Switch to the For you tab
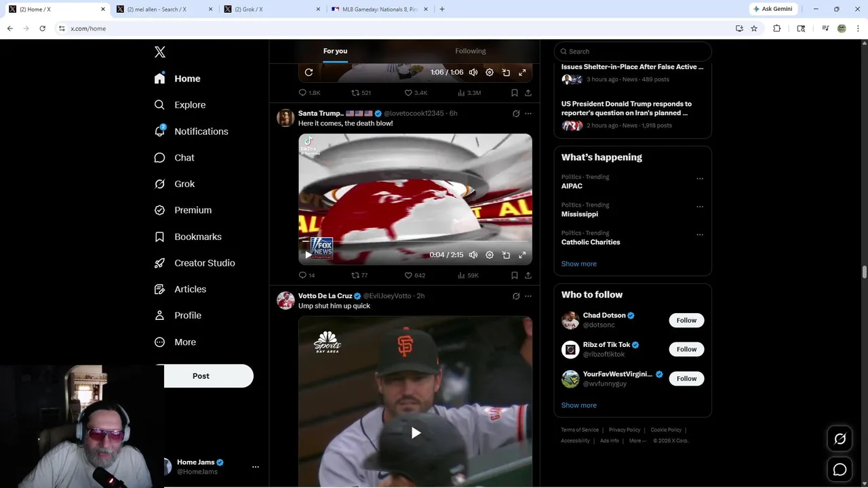868x488 pixels. [335, 51]
